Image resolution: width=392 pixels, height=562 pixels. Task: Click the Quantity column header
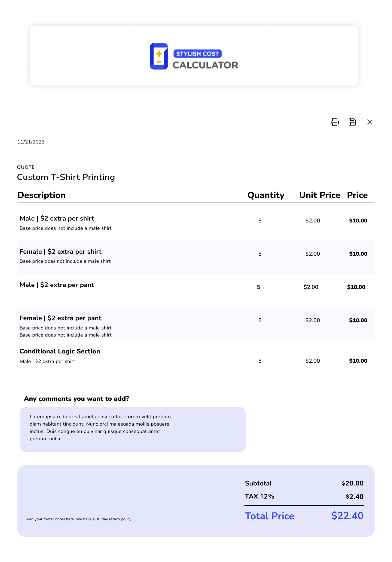coord(266,195)
